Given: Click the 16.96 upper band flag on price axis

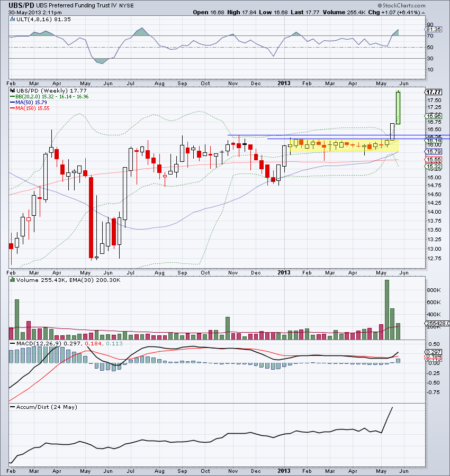Looking at the screenshot, I should [433, 116].
